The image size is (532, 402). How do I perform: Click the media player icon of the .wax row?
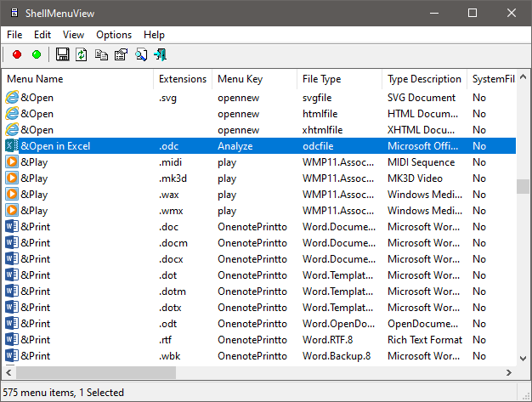(12, 195)
